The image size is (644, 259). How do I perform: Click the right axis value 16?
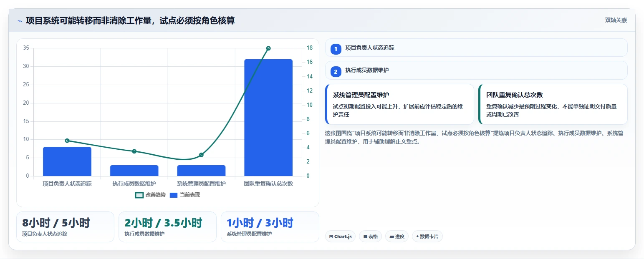(x=310, y=62)
